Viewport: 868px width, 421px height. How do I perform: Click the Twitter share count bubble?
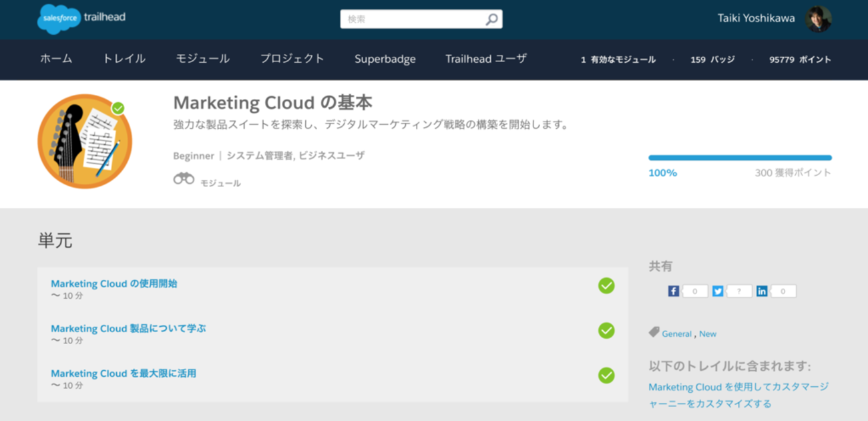coord(739,291)
